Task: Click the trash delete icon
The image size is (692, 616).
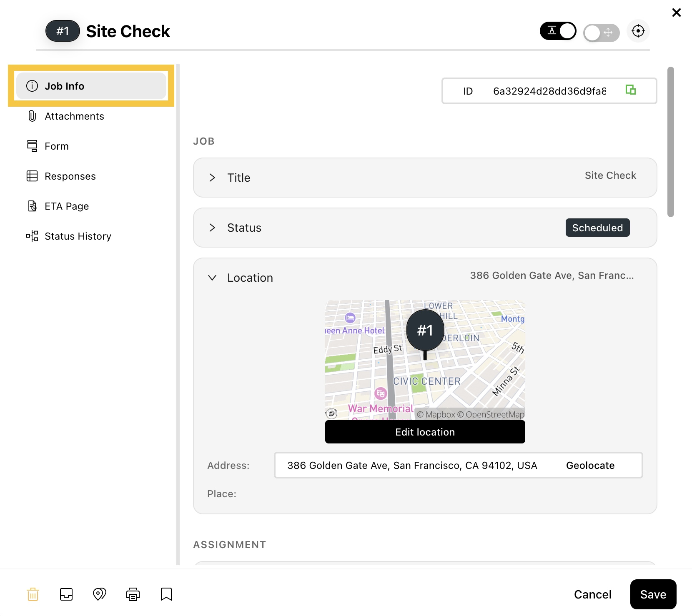Action: tap(33, 594)
